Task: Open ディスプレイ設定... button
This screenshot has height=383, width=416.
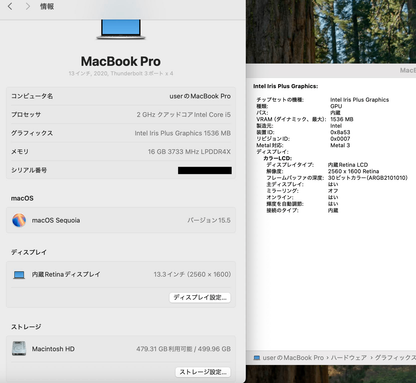Action: [x=200, y=297]
